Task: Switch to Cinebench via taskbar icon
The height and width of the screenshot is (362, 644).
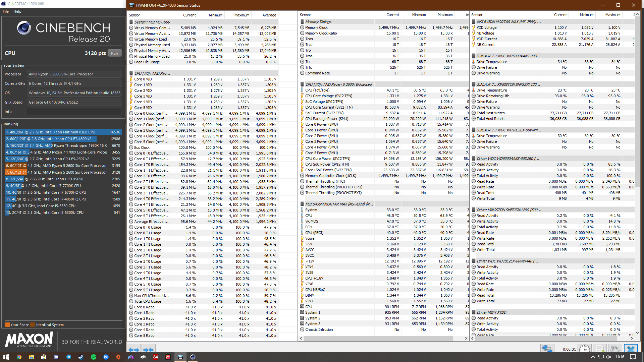Action: point(193,357)
